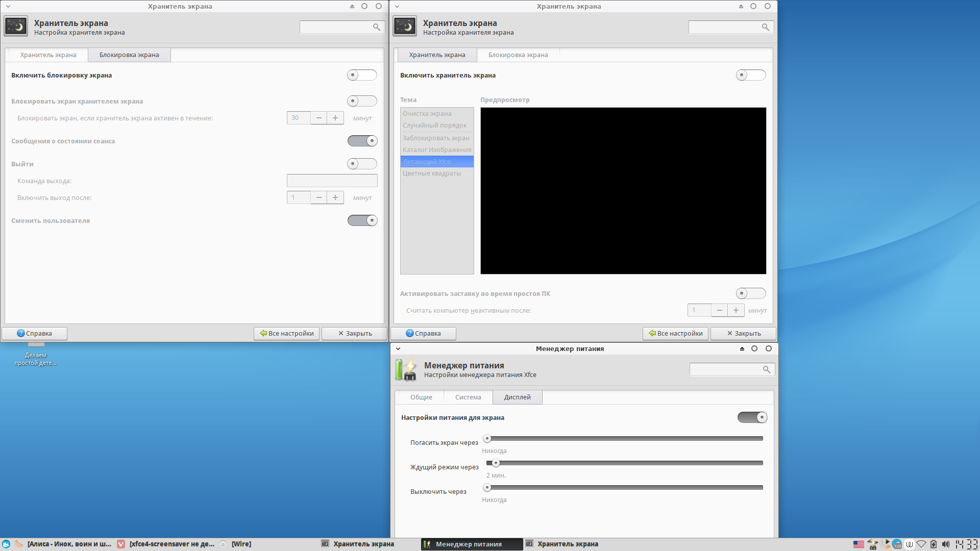Open window menu arrow of right Хранитель экрана
The height and width of the screenshot is (551, 980).
397,6
